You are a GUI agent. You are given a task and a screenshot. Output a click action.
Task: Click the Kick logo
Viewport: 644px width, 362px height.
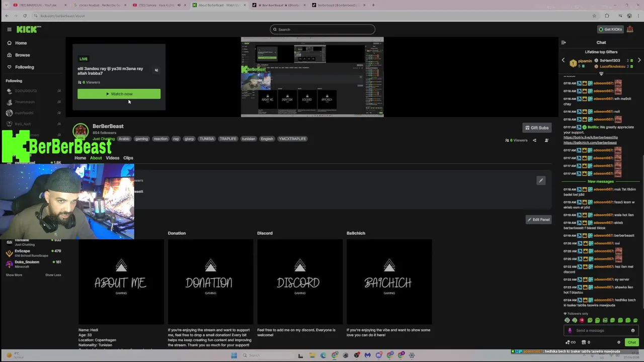tap(28, 29)
